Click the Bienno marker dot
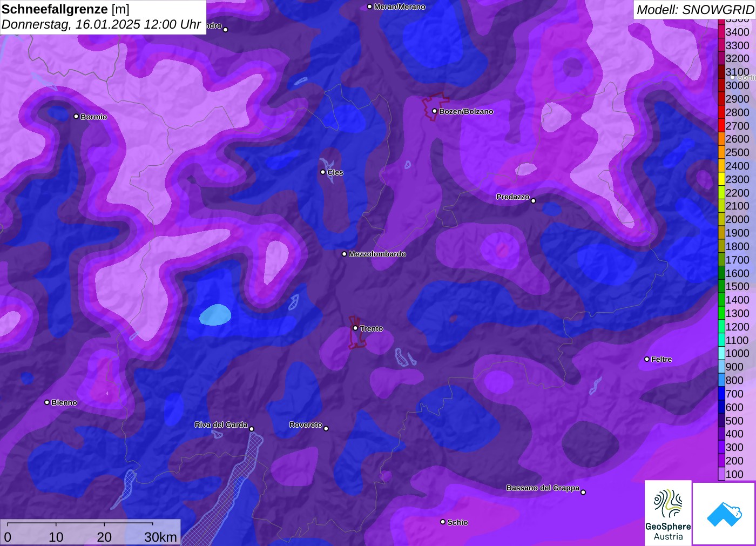The width and height of the screenshot is (756, 546). pyautogui.click(x=47, y=402)
